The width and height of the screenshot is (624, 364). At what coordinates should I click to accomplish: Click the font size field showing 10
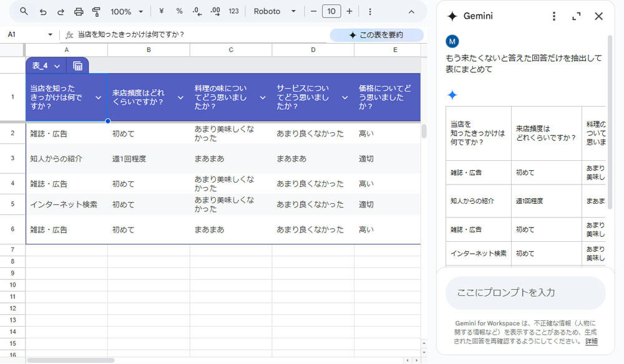(331, 11)
